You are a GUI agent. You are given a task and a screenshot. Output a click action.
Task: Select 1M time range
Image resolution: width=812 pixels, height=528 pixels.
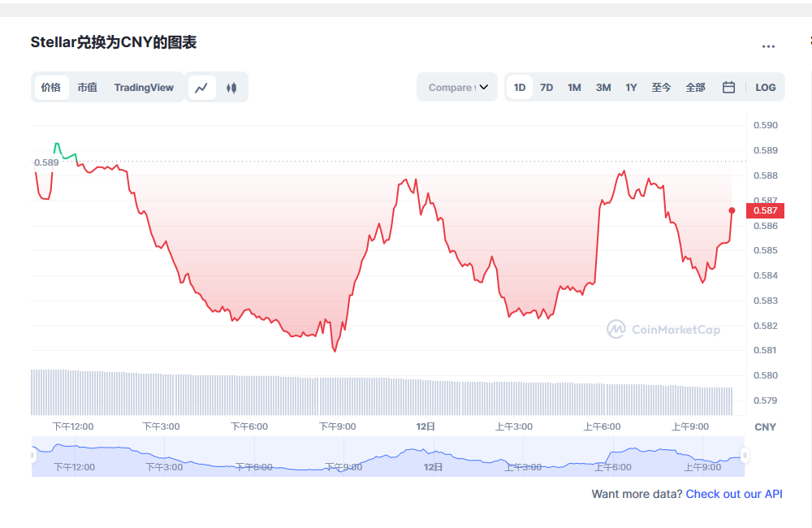tap(574, 88)
